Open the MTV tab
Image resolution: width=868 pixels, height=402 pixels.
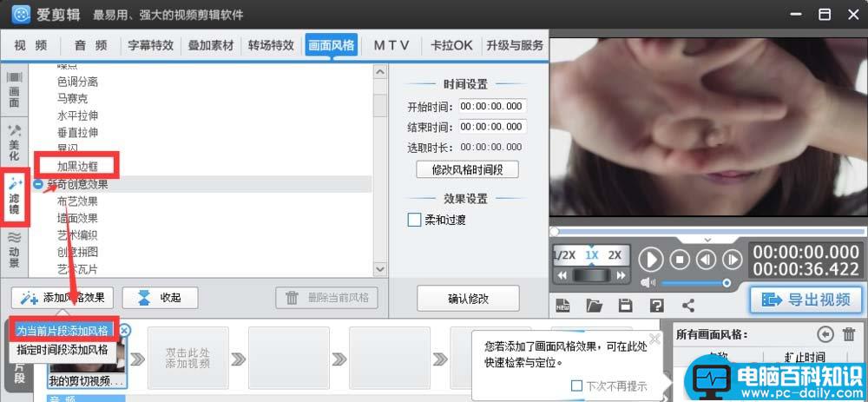[x=391, y=45]
